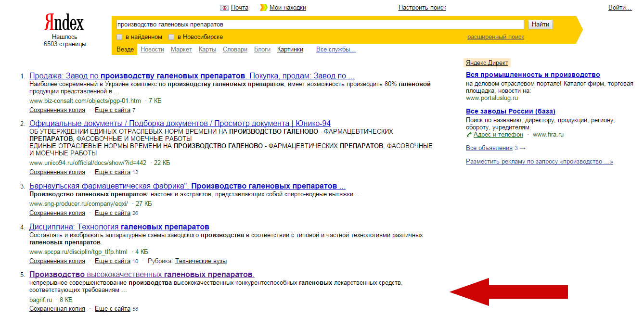
Task: Click the yellow arrow icon beside Мои находки
Action: tap(264, 8)
